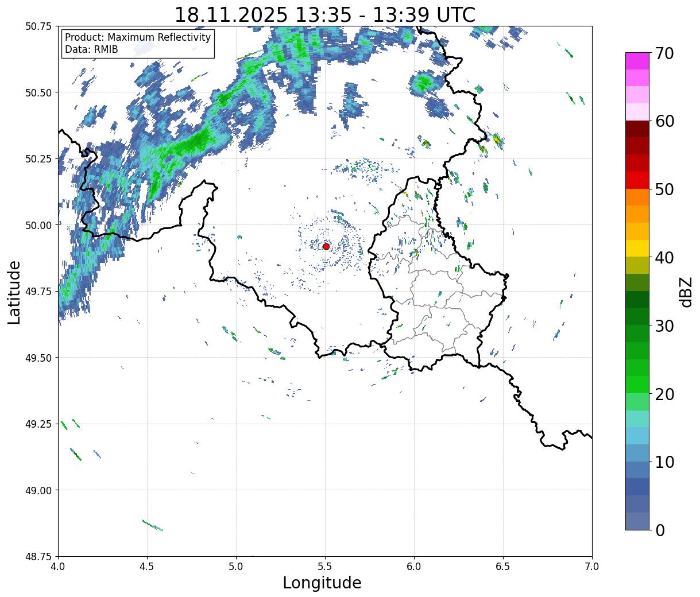Click longitude tick label 6.0

point(414,566)
